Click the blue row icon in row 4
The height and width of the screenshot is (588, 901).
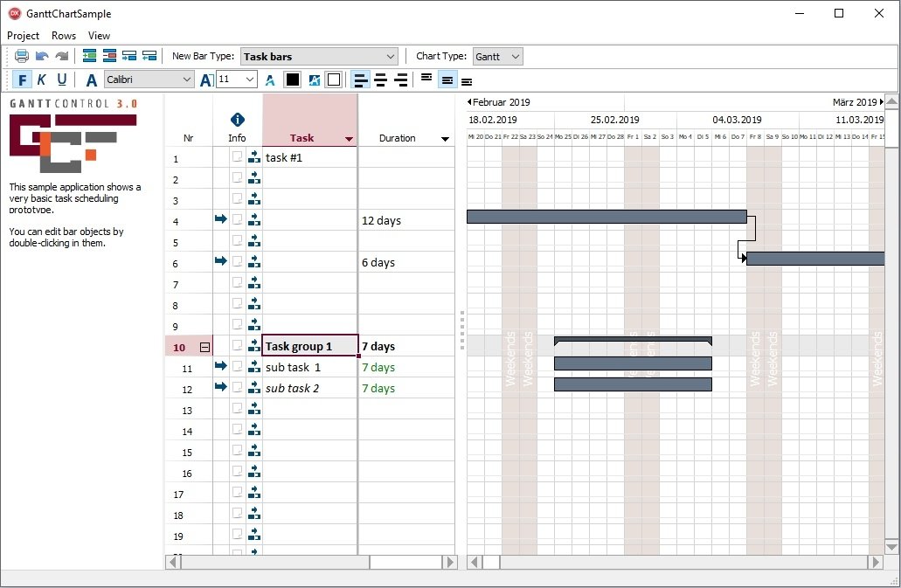point(254,220)
